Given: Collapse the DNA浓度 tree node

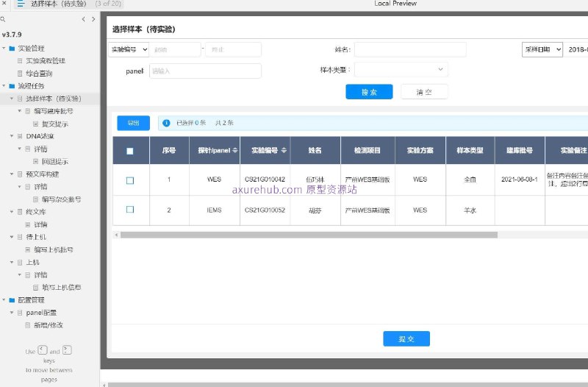Looking at the screenshot, I should (12, 136).
